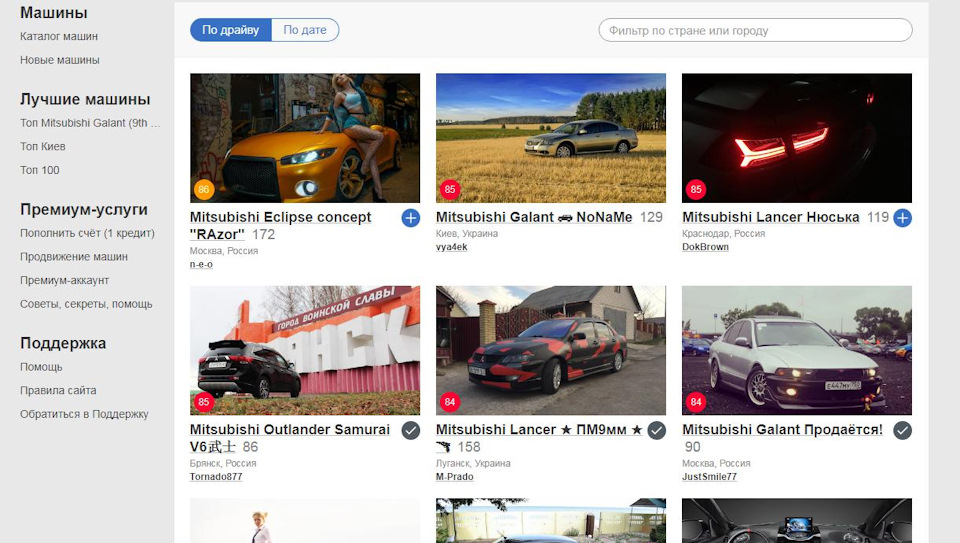
Task: Click the 129 count beside Galant NoNaMe
Action: [x=651, y=217]
